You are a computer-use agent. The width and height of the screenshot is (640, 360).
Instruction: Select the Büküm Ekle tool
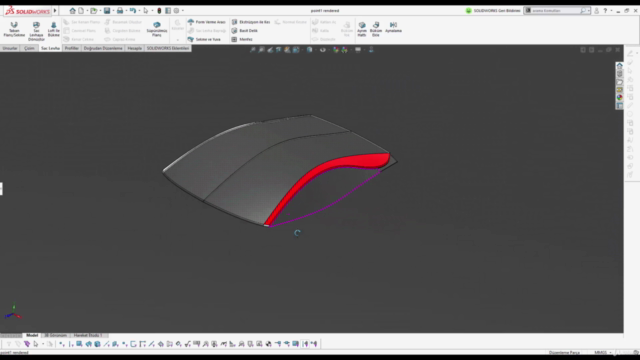[376, 30]
